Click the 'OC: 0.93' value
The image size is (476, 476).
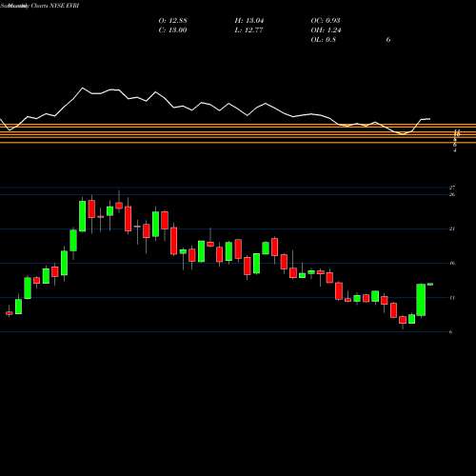coord(326,21)
